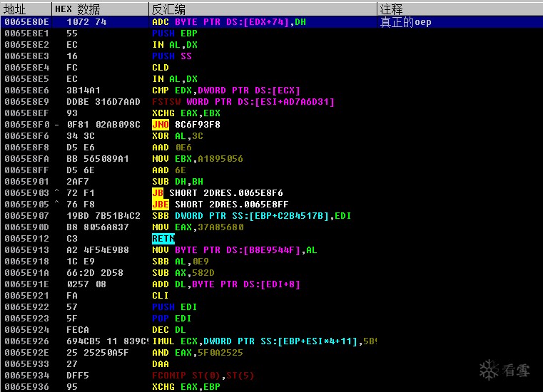Select JNO 8C6F93F8 jump instruction
Screen dimensions: 543x392
(186, 125)
